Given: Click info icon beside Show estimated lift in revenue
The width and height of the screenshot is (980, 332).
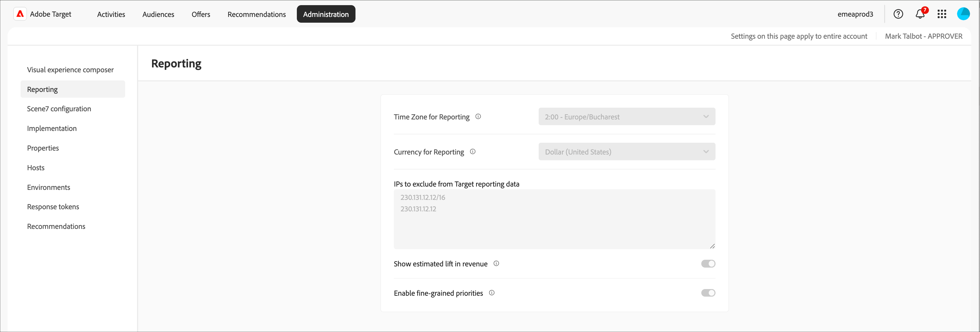Looking at the screenshot, I should point(496,263).
